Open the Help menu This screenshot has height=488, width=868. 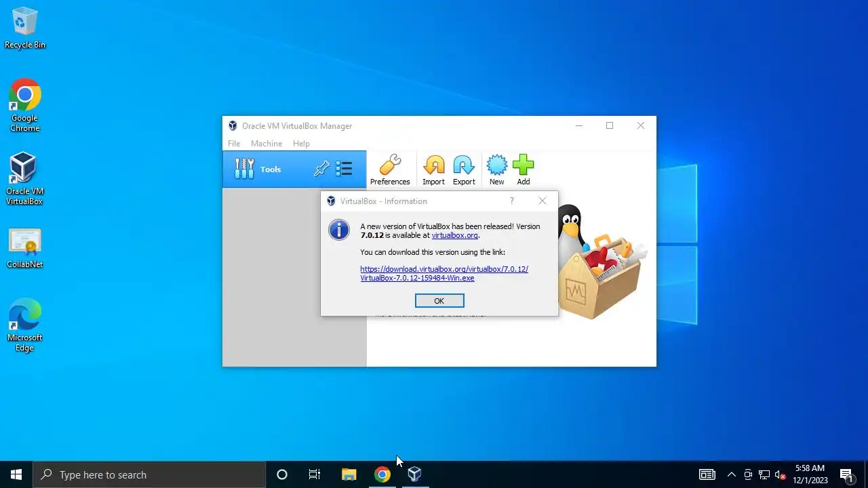click(301, 144)
